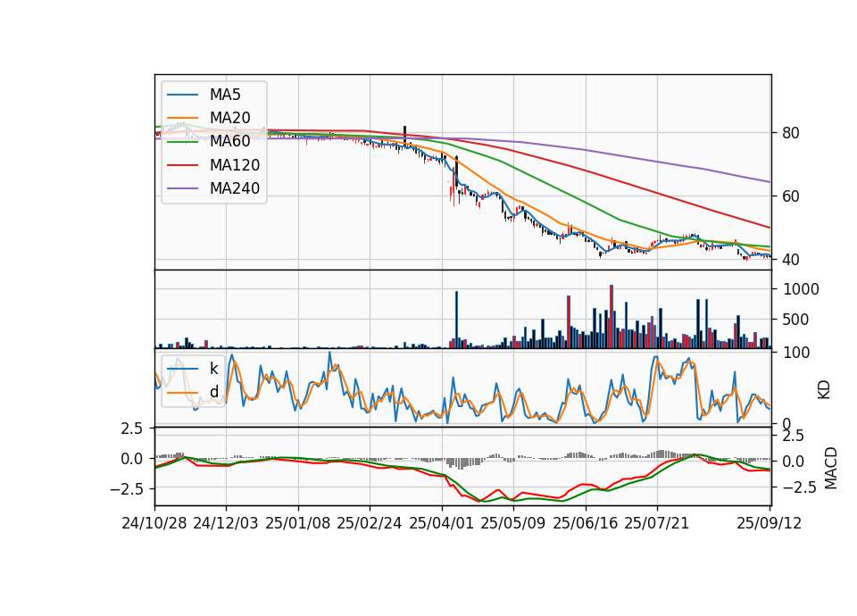857x616 pixels.
Task: Click the 25/02/24 date label
Action: point(370,523)
